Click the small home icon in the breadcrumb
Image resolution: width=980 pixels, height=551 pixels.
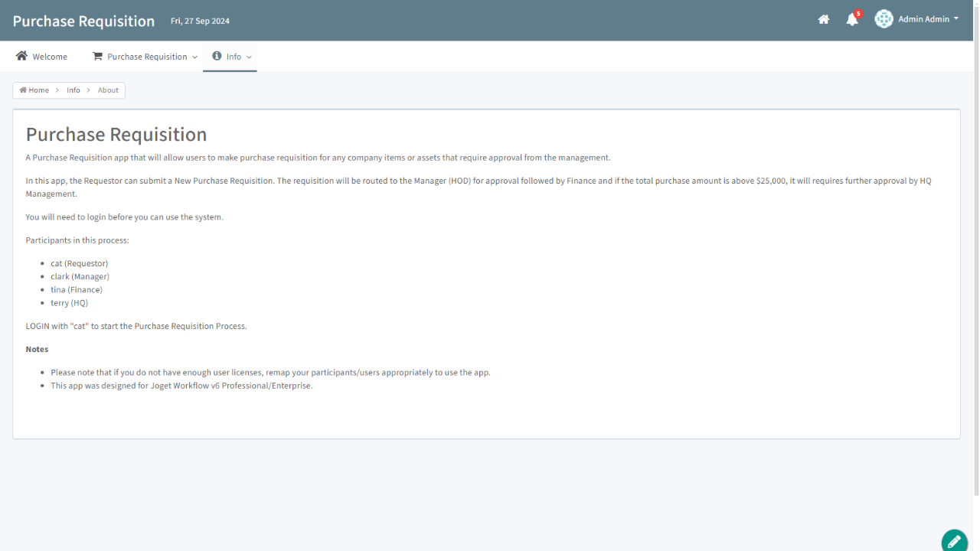(23, 90)
